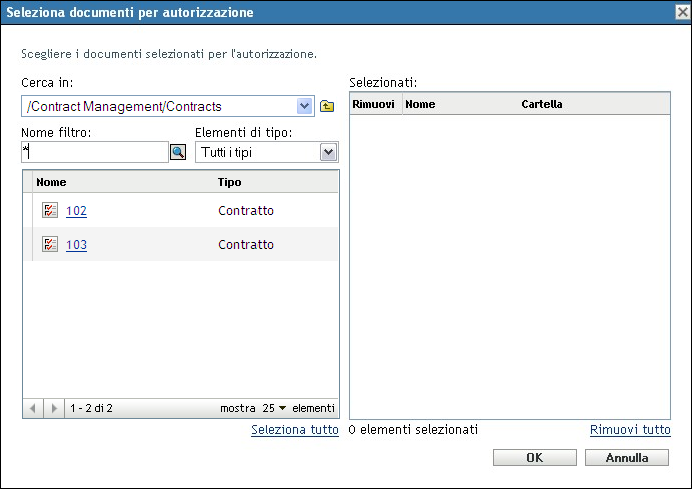692x489 pixels.
Task: Go to next page arrow in list
Action: pos(54,408)
